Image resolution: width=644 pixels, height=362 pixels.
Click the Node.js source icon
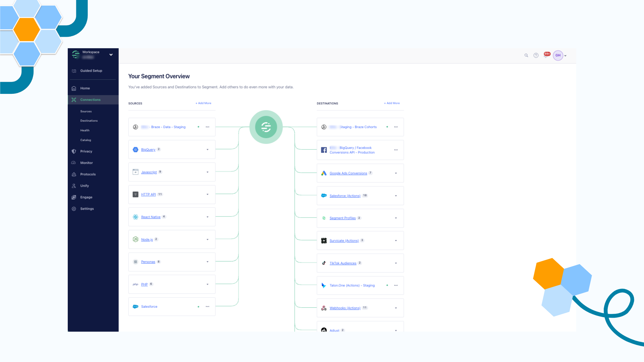click(136, 239)
